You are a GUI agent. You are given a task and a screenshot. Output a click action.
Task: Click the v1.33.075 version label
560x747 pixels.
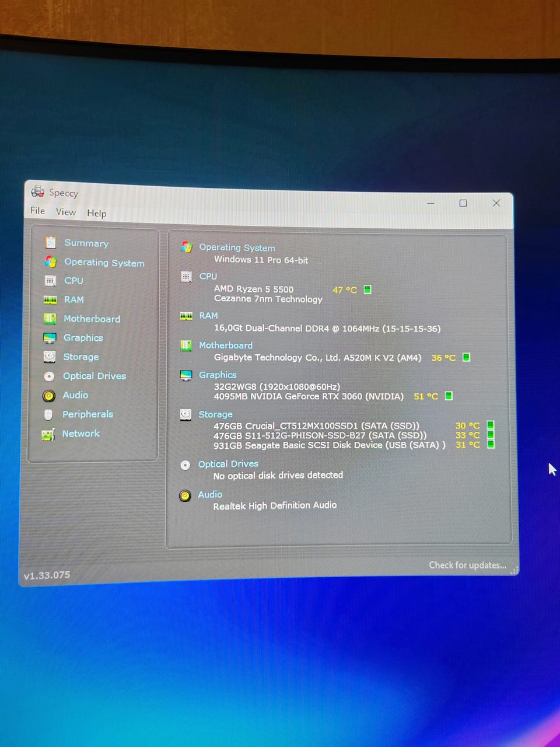tap(47, 575)
